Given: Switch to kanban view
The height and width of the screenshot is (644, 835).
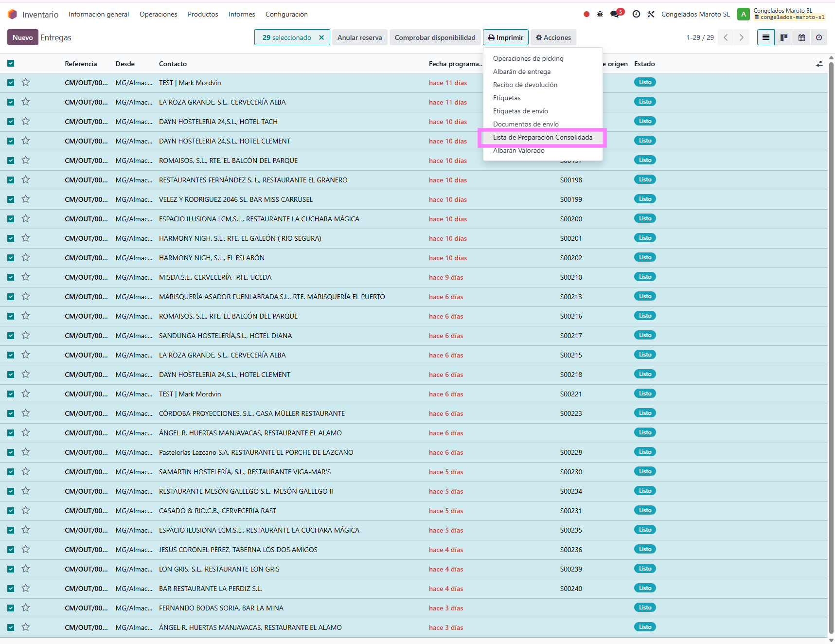Looking at the screenshot, I should [784, 37].
